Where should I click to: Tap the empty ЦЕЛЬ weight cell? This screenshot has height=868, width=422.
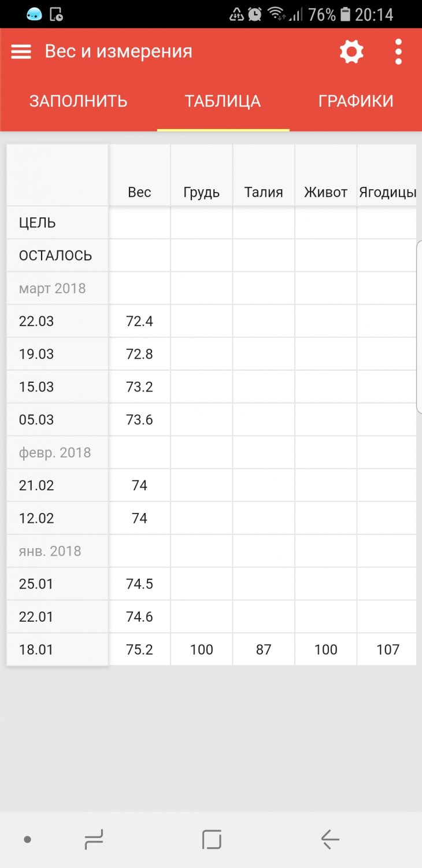139,223
